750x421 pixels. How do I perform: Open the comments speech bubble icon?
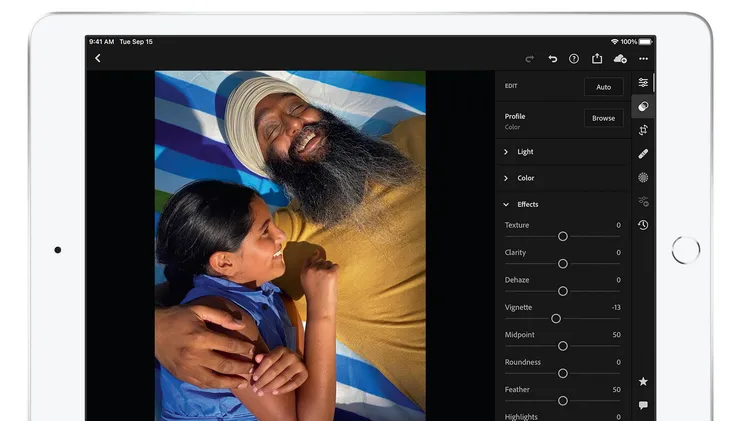[643, 405]
